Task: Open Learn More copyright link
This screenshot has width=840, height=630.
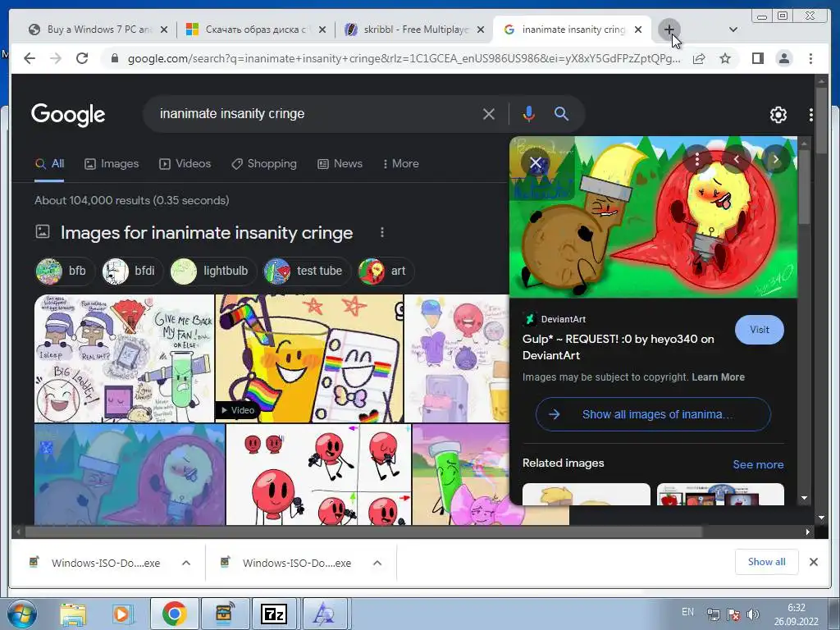Action: 718,377
